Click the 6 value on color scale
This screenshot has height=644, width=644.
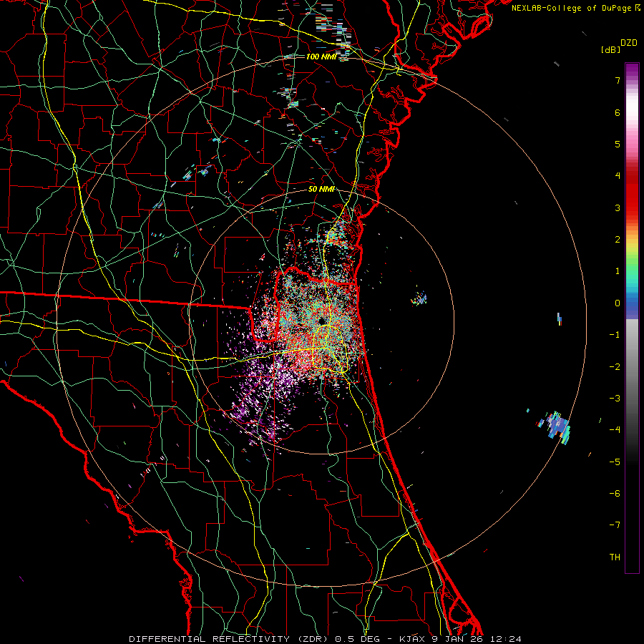pos(618,112)
